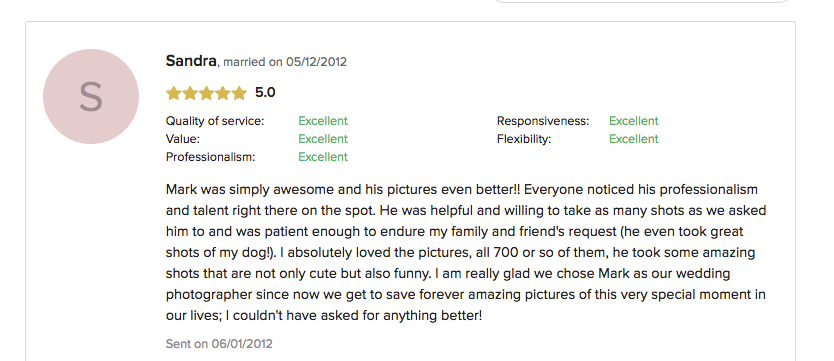This screenshot has width=834, height=361.
Task: Click the reviewer name Sandra
Action: pyautogui.click(x=191, y=61)
